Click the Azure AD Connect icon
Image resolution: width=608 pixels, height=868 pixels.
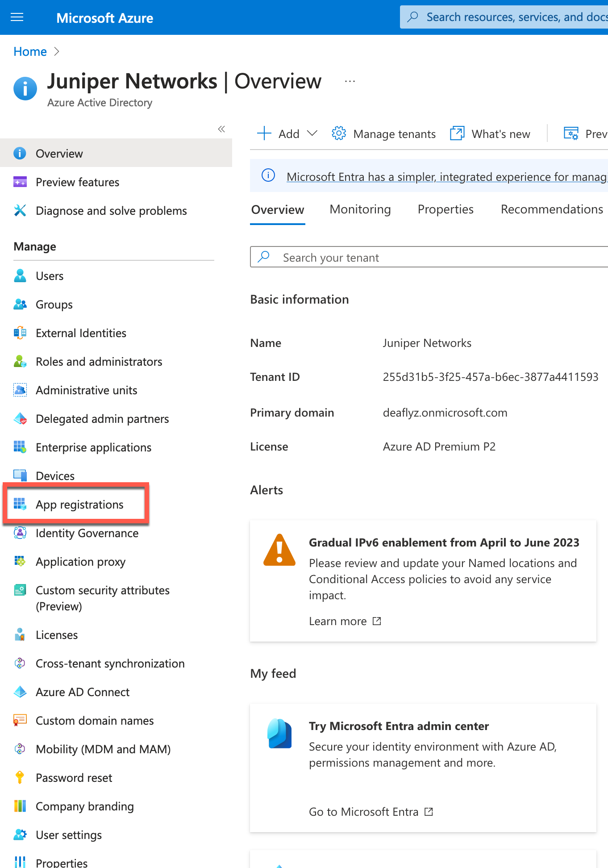20,692
